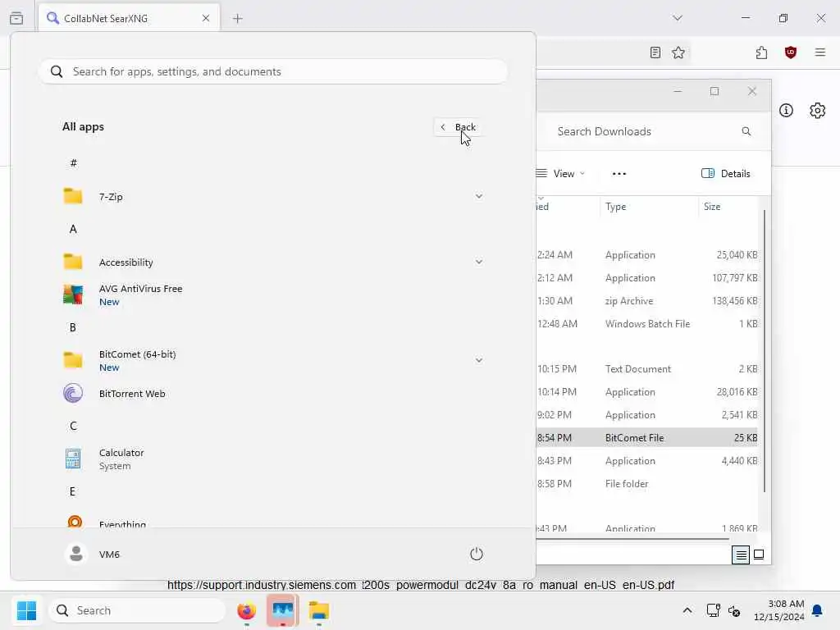Viewport: 840px width, 630px height.
Task: Open the 7-Zip folder in All apps
Action: (x=273, y=197)
